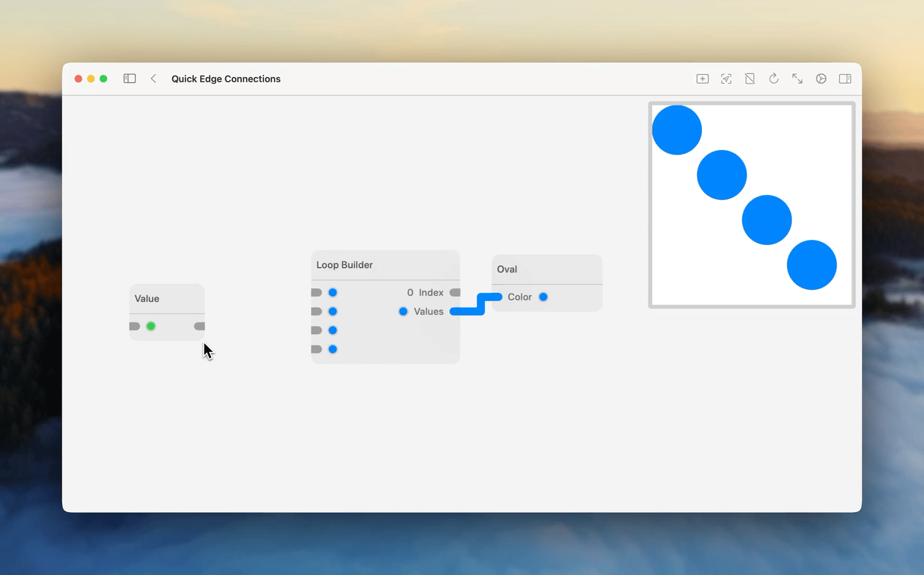
Task: Toggle the Color input port on Oval
Action: [x=543, y=297]
